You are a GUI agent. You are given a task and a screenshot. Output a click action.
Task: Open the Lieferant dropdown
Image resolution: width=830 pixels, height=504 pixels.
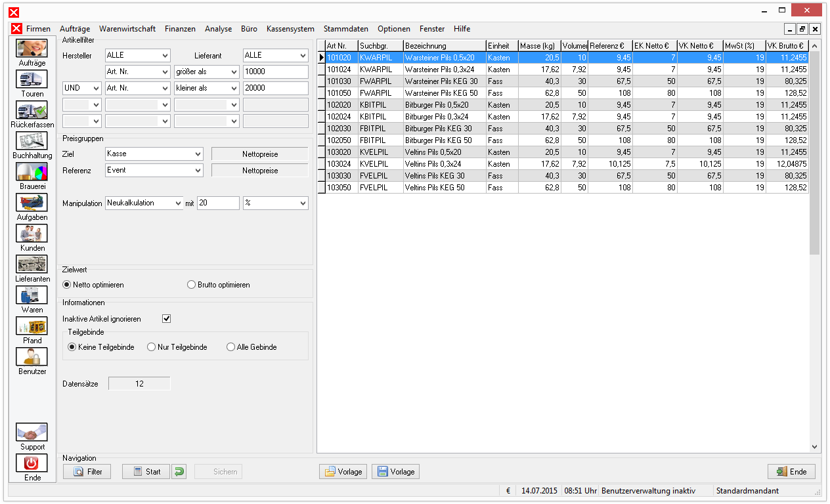276,56
